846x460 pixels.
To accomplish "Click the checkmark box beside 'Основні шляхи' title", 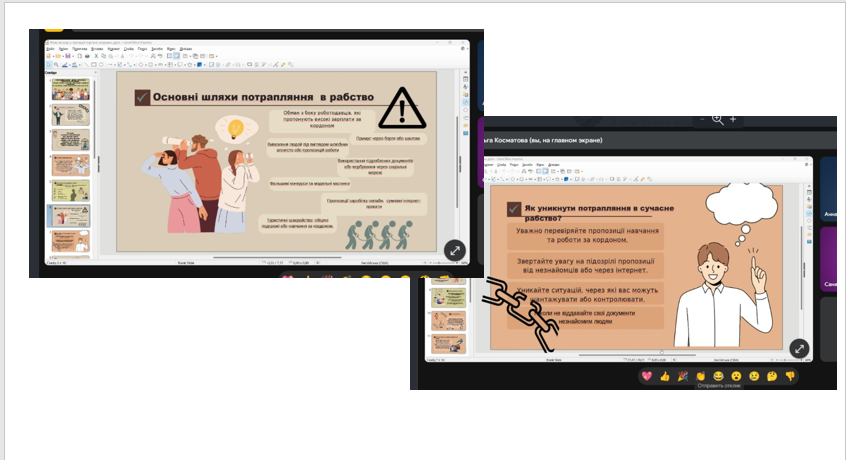I will 142,97.
